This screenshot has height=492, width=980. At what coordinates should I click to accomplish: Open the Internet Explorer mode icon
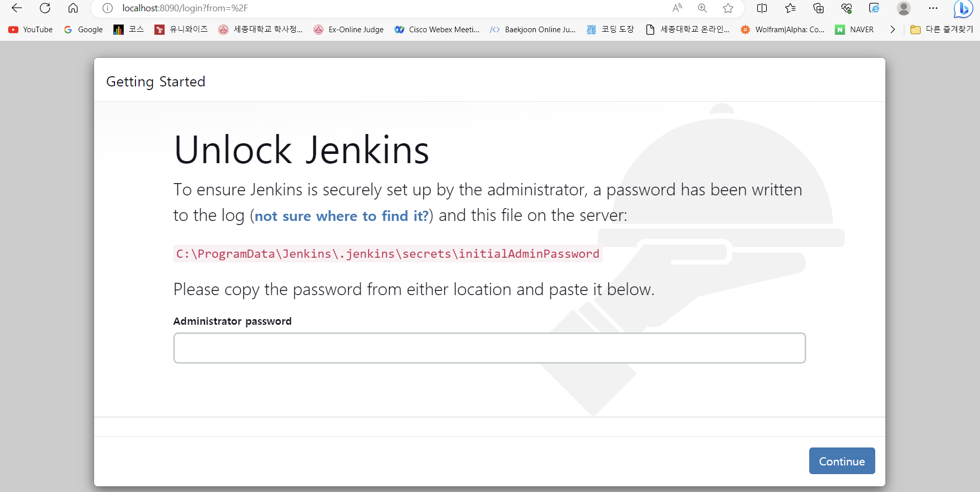[875, 8]
